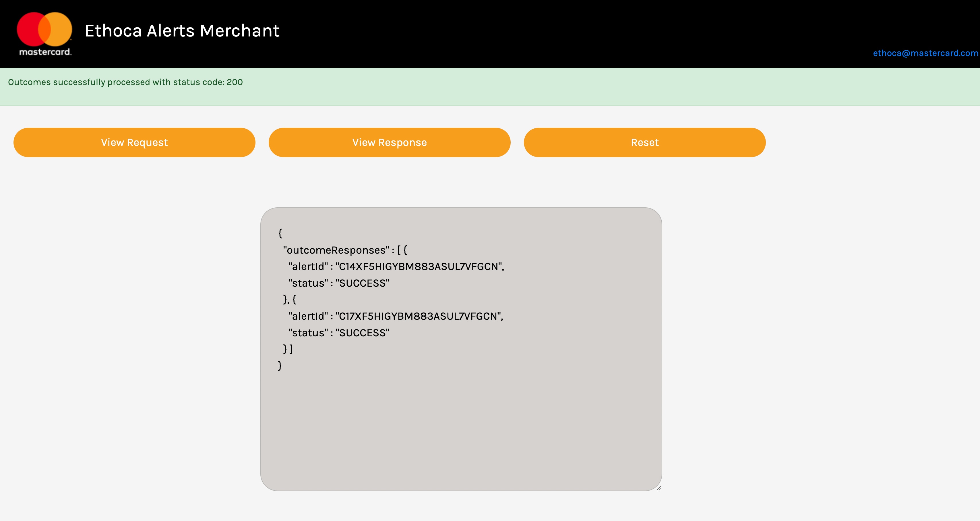Click the Ethoca Alerts Merchant title
Viewport: 980px width, 521px height.
tap(182, 31)
